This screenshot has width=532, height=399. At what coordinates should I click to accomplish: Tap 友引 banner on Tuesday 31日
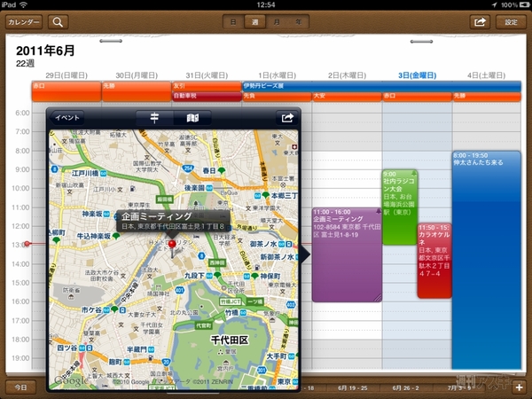tap(207, 86)
